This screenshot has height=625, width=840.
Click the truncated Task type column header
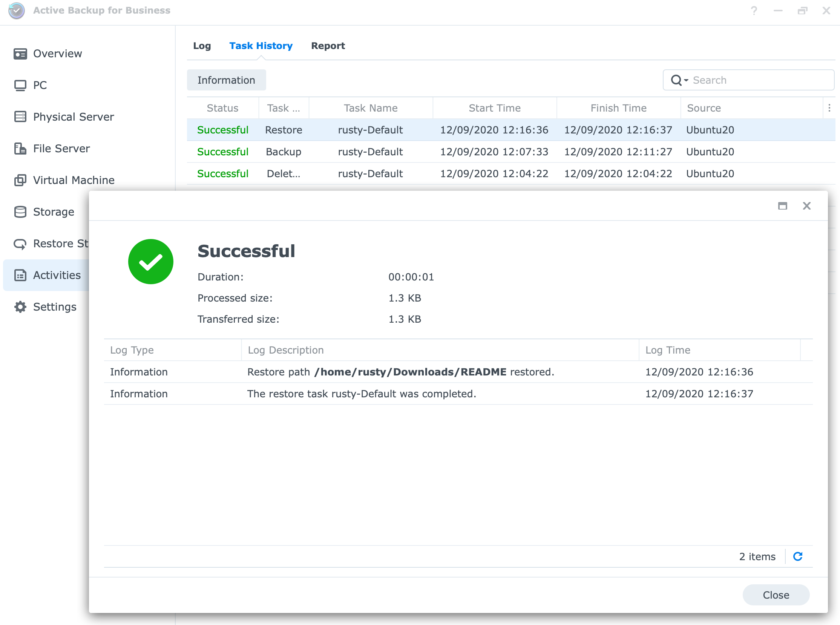pos(284,108)
